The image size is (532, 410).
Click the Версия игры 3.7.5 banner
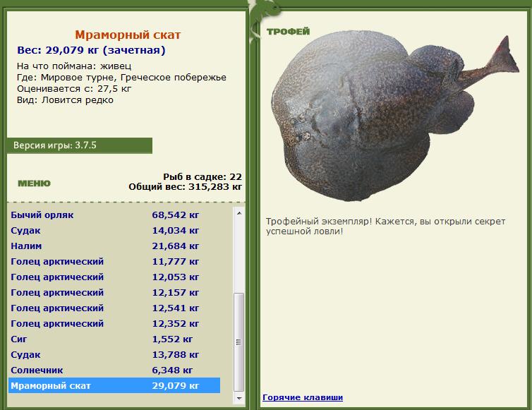(80, 145)
